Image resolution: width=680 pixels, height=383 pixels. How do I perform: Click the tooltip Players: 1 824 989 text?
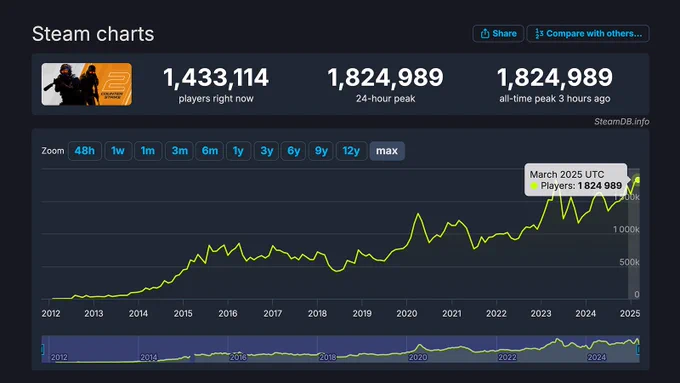tap(581, 186)
